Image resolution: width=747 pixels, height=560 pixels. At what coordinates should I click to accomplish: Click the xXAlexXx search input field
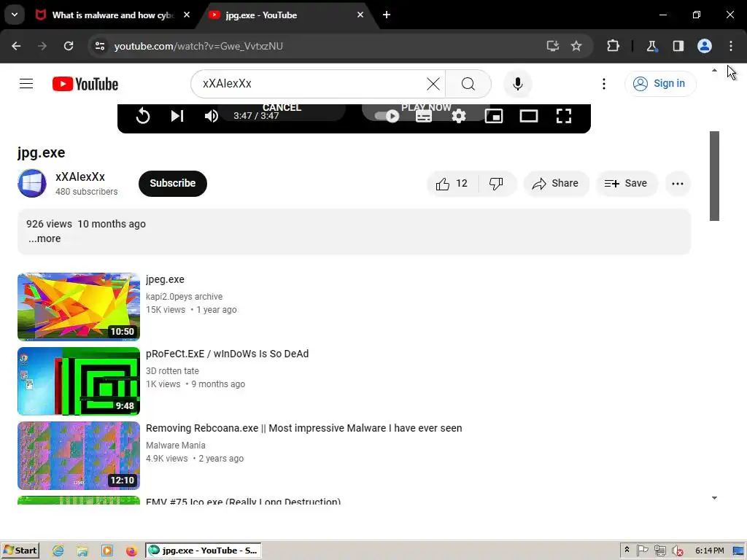click(x=312, y=84)
